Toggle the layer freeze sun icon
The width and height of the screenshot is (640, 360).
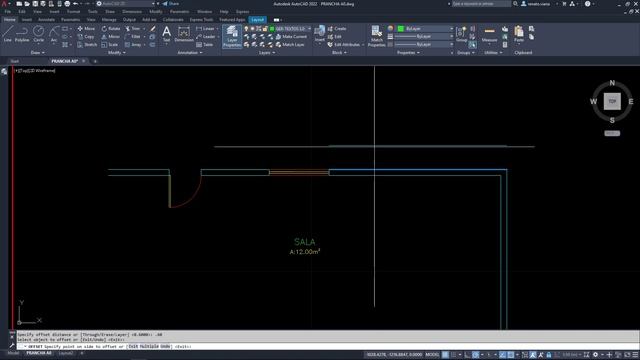pyautogui.click(x=252, y=29)
